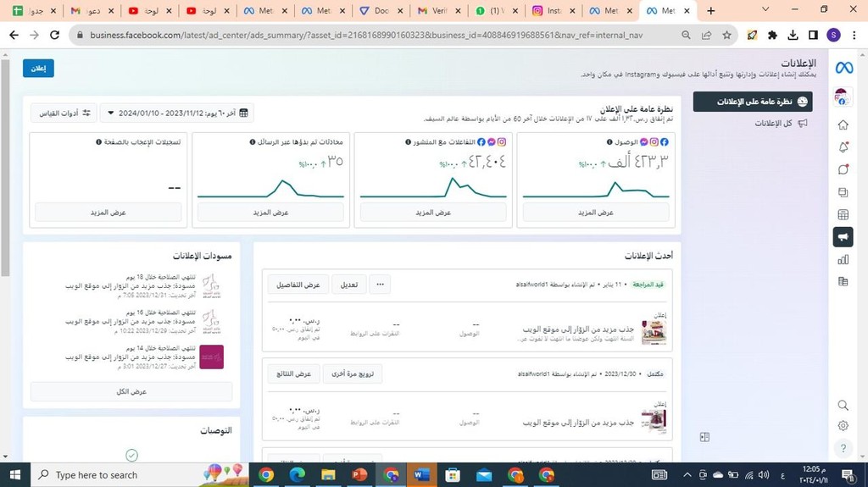Open the Planner grid icon in sidebar

click(843, 215)
